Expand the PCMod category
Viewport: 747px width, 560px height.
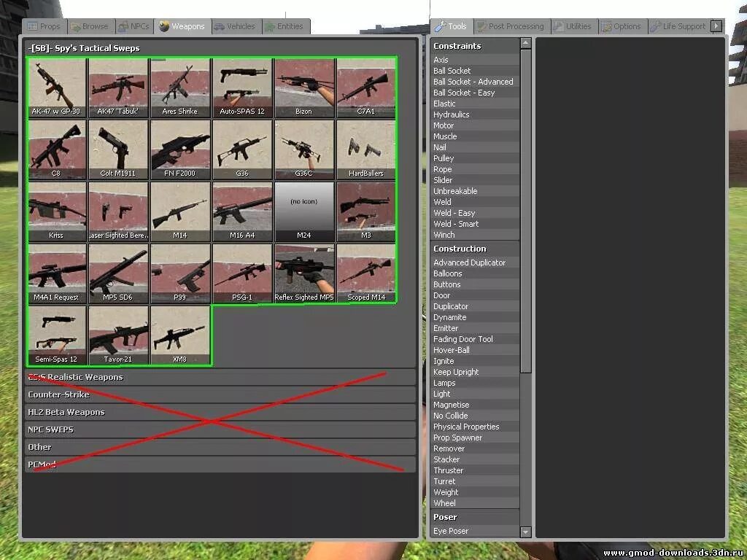[x=220, y=464]
